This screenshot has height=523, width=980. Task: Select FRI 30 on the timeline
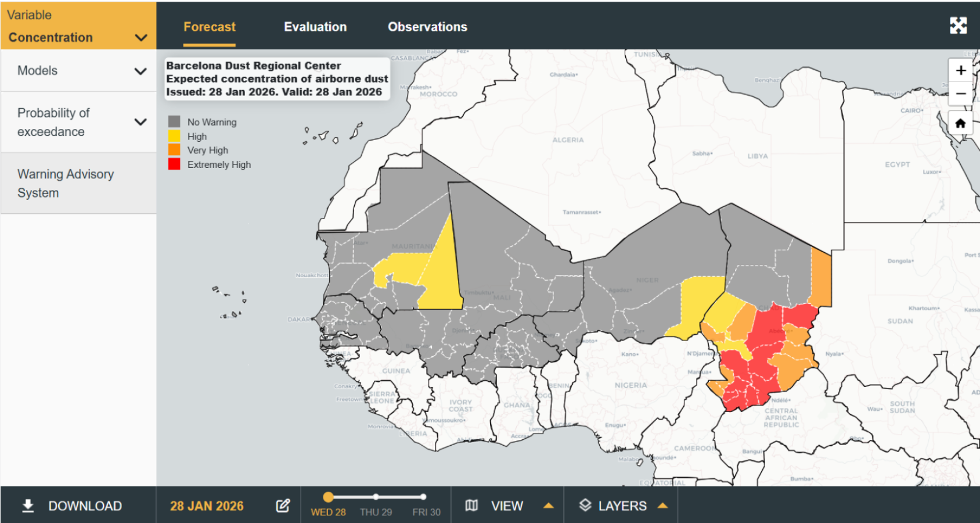pos(423,497)
